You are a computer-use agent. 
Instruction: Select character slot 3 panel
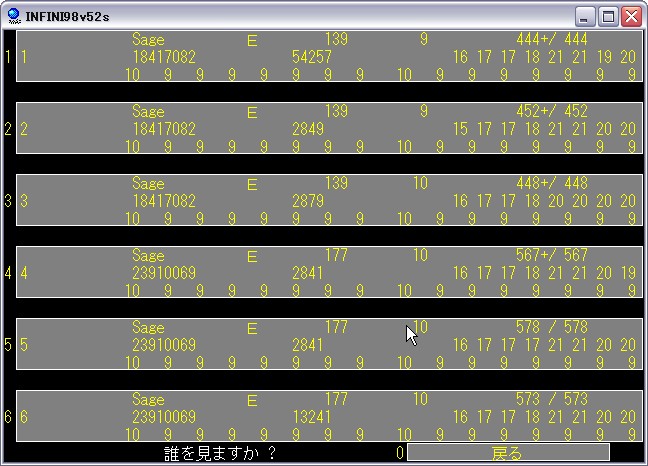[329, 200]
